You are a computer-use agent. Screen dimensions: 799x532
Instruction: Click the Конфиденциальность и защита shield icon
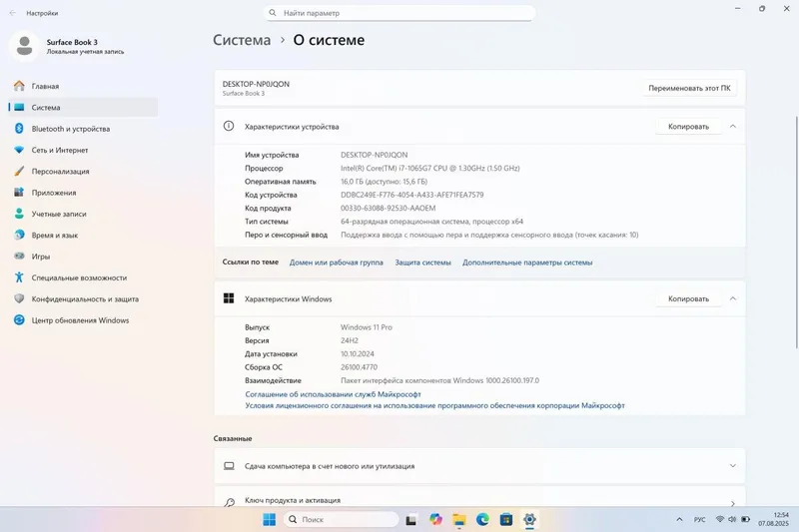(x=19, y=298)
